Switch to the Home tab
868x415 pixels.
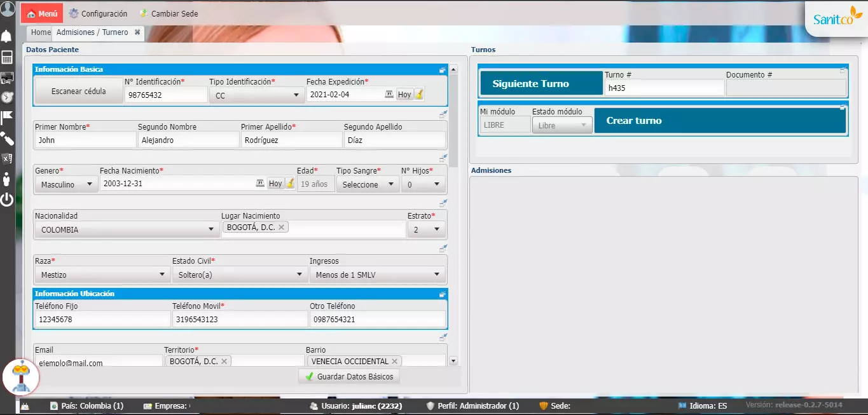tap(40, 32)
